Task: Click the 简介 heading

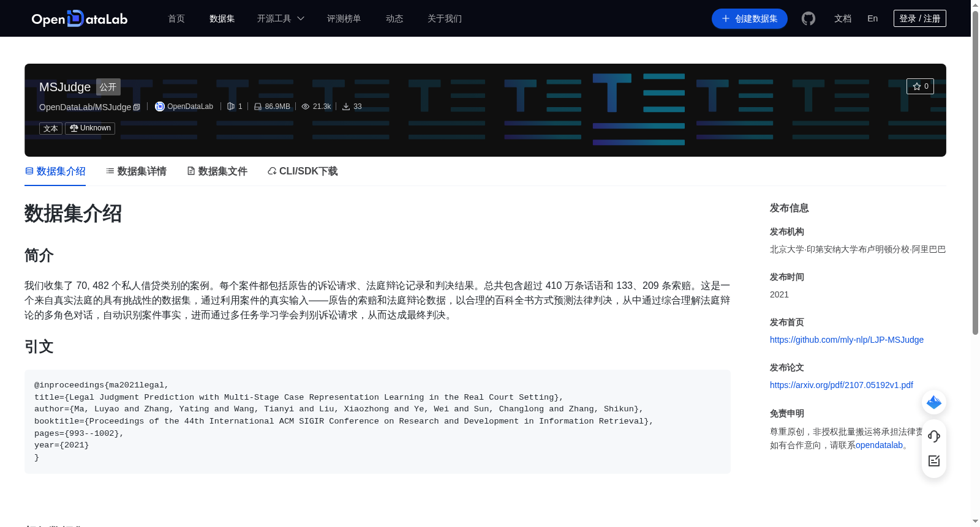Action: 39,255
